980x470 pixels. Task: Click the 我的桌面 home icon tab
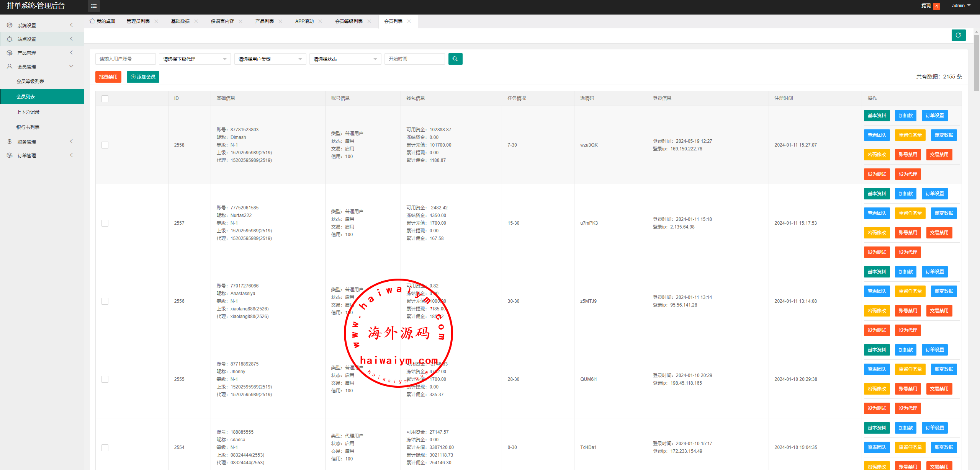tap(92, 21)
